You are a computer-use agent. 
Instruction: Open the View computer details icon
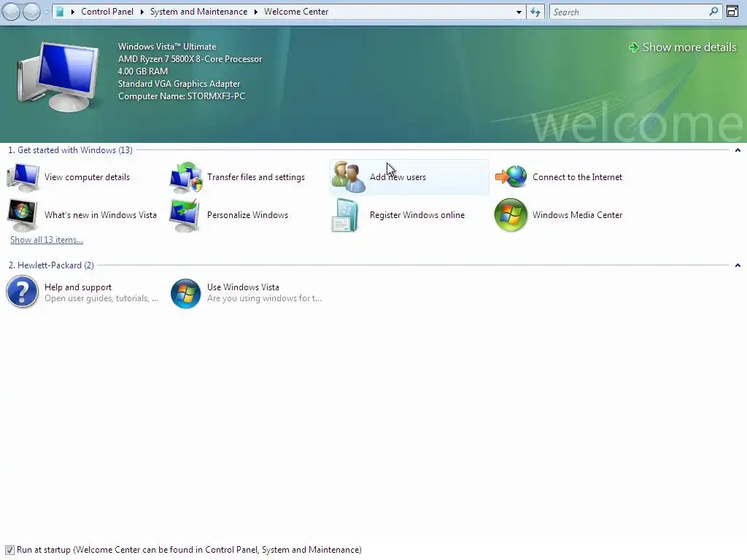point(23,177)
